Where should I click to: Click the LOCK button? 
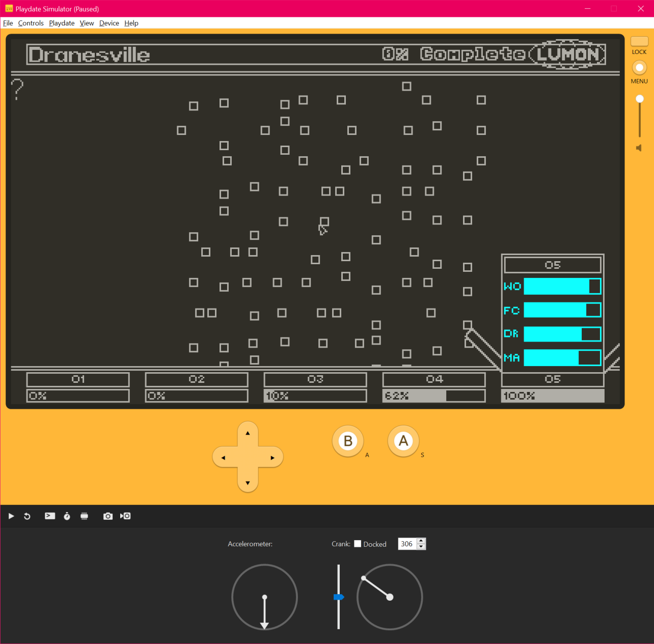(x=639, y=41)
